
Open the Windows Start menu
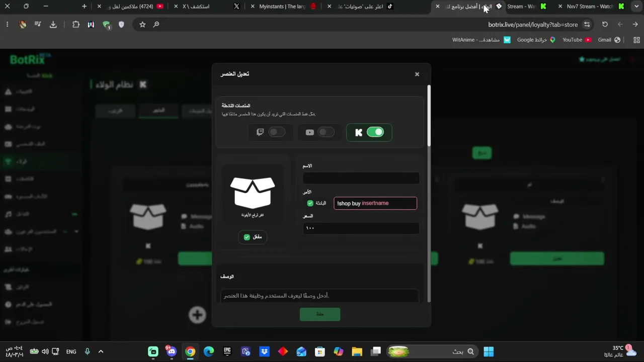click(x=489, y=351)
